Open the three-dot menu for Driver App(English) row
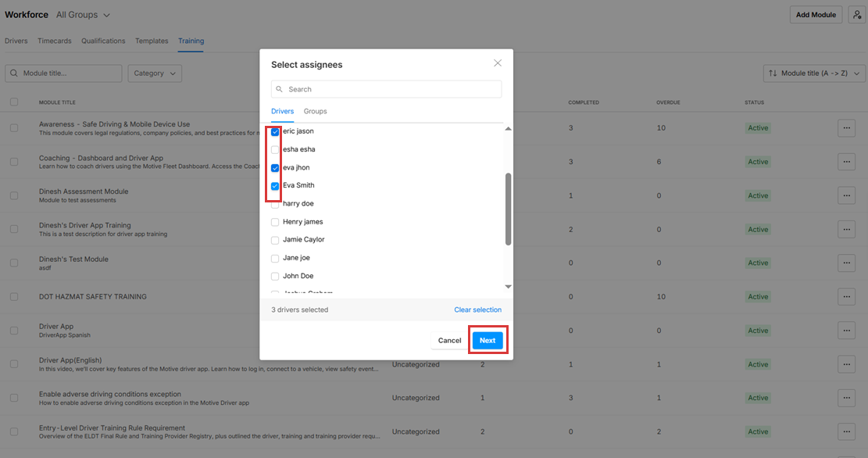Viewport: 868px width, 458px height. click(846, 364)
